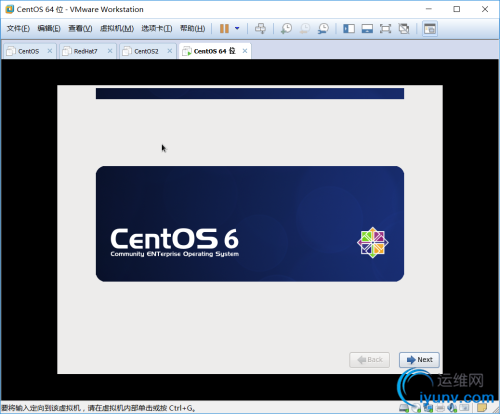This screenshot has height=414, width=500.
Task: Close the CentOS tab
Action: coord(50,51)
